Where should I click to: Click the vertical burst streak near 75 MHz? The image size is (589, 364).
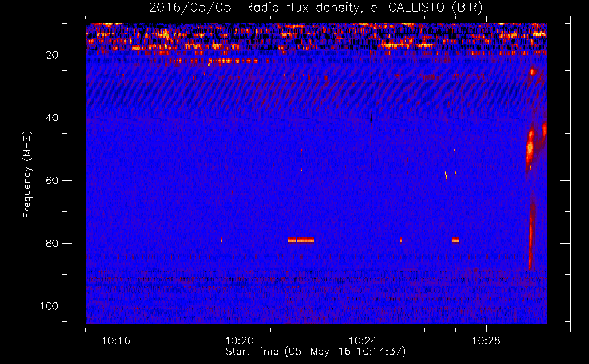coord(531,237)
